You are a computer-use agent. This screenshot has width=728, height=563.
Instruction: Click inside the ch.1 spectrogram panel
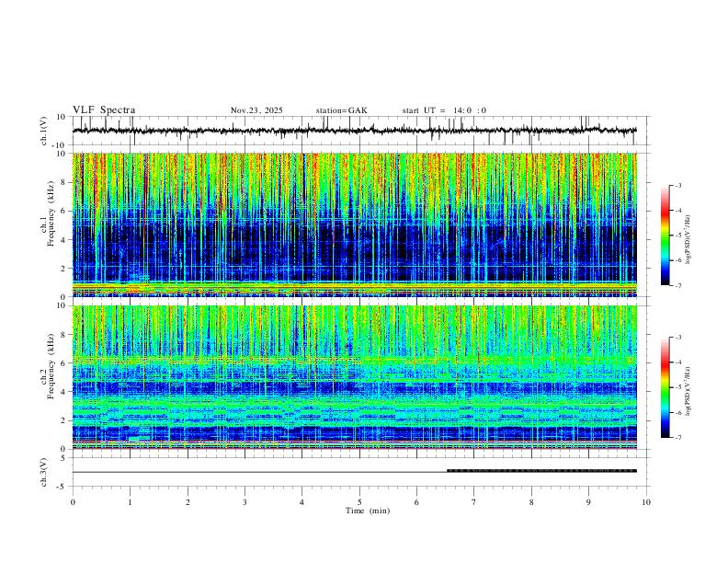pos(354,224)
